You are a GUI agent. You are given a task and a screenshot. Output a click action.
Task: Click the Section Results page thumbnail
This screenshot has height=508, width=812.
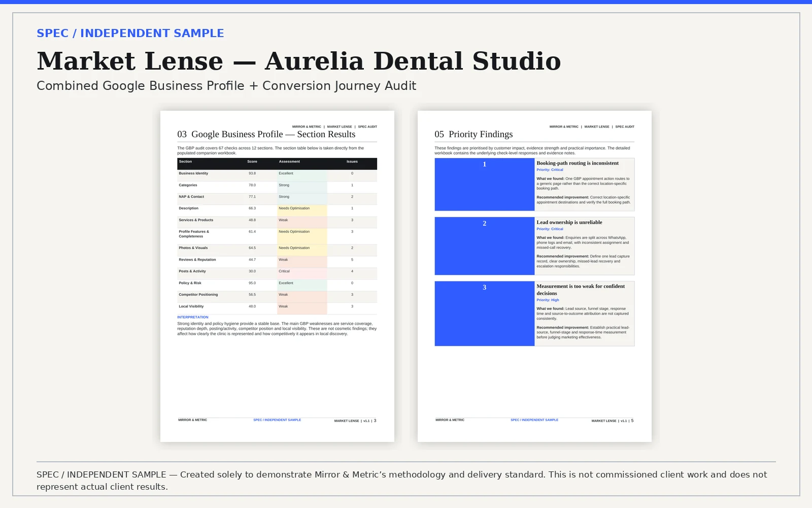pos(277,276)
